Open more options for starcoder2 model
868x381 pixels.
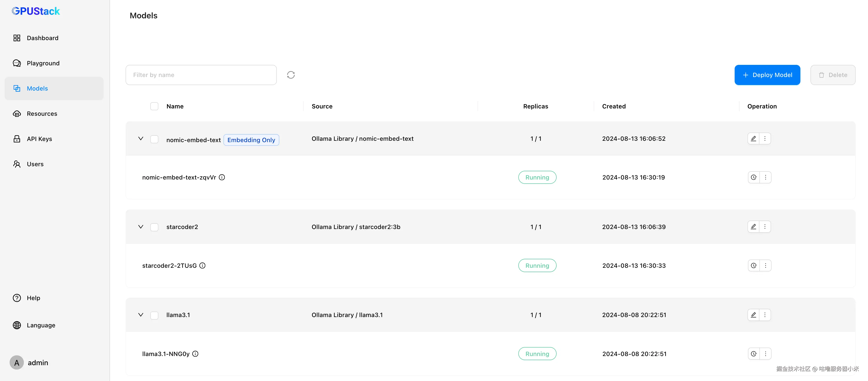click(x=765, y=226)
